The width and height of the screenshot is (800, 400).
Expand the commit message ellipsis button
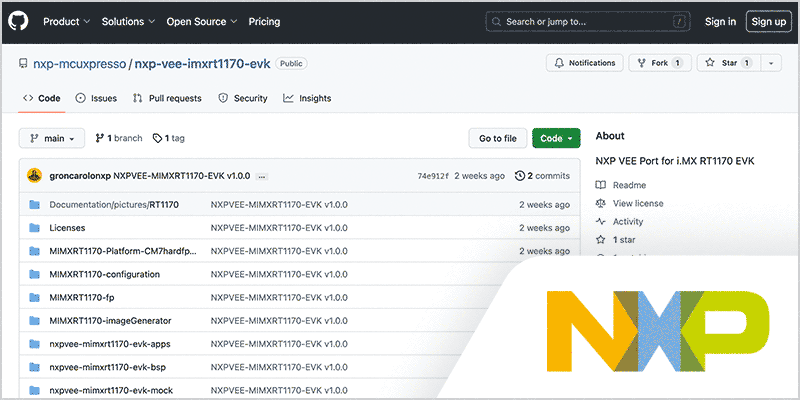[x=262, y=177]
